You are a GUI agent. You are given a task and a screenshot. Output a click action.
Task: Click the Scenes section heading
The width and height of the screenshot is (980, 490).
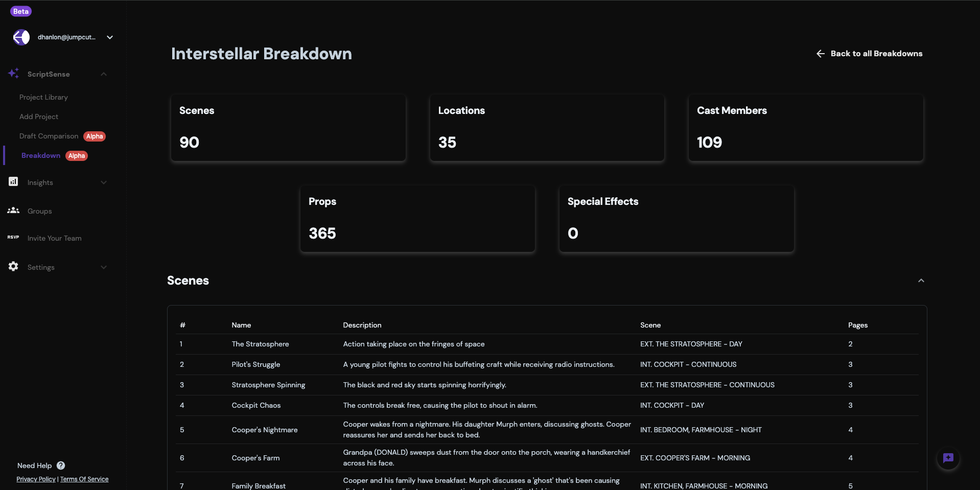click(x=188, y=281)
